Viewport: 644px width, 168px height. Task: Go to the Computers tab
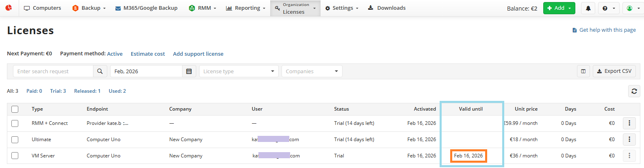click(x=43, y=8)
